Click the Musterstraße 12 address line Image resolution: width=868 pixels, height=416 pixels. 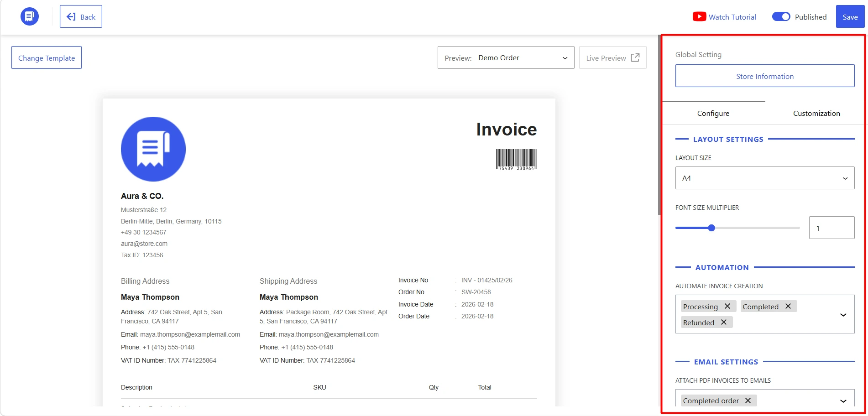click(x=144, y=210)
